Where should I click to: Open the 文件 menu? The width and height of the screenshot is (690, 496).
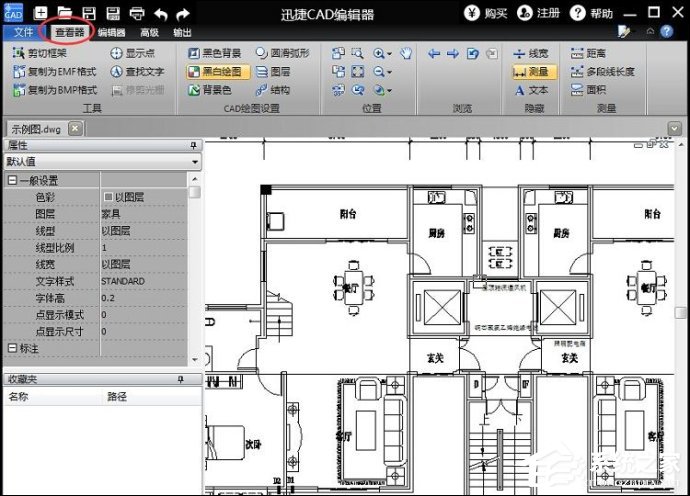pyautogui.click(x=23, y=32)
